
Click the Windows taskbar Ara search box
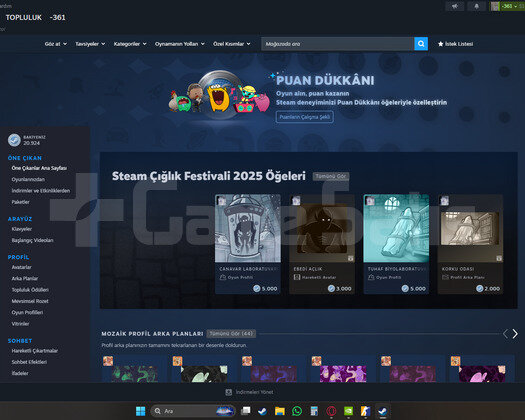[x=193, y=411]
